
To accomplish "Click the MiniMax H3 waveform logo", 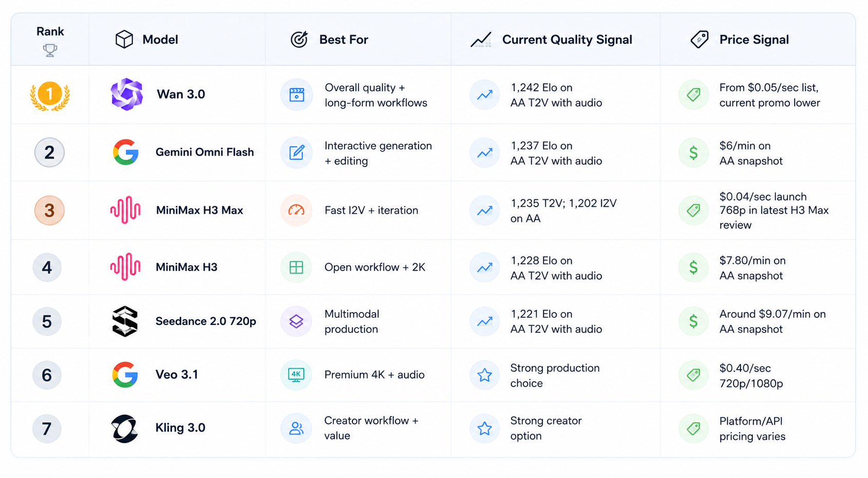I will [125, 267].
